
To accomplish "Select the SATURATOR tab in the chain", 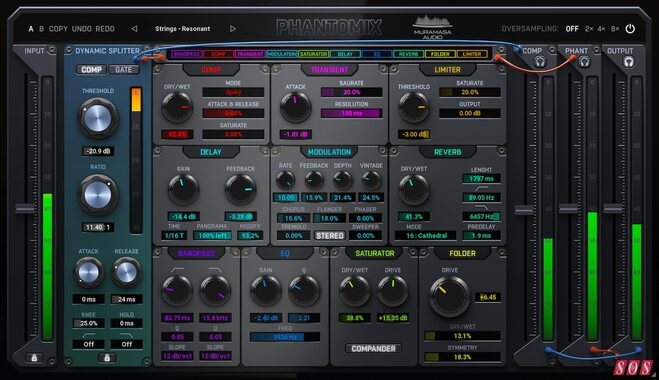I will [x=313, y=54].
